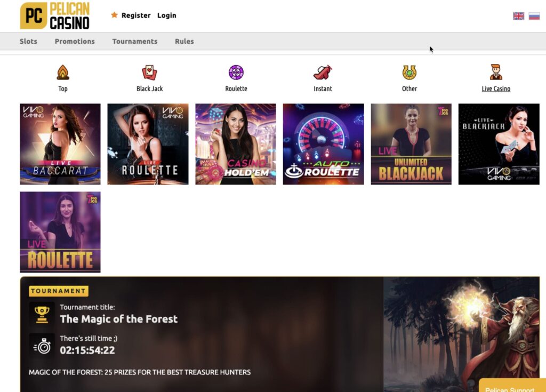This screenshot has width=546, height=392.
Task: Choose the Roulette chip icon
Action: (x=236, y=72)
